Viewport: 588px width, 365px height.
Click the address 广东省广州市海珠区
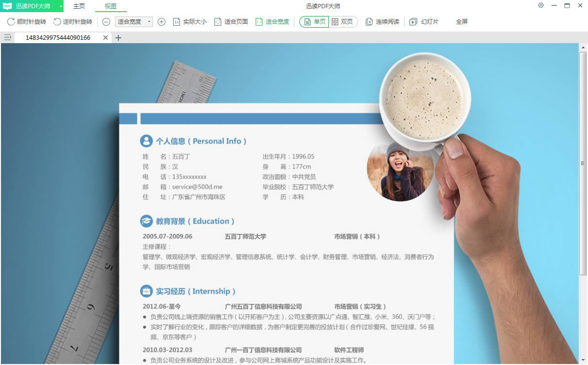[x=199, y=197]
